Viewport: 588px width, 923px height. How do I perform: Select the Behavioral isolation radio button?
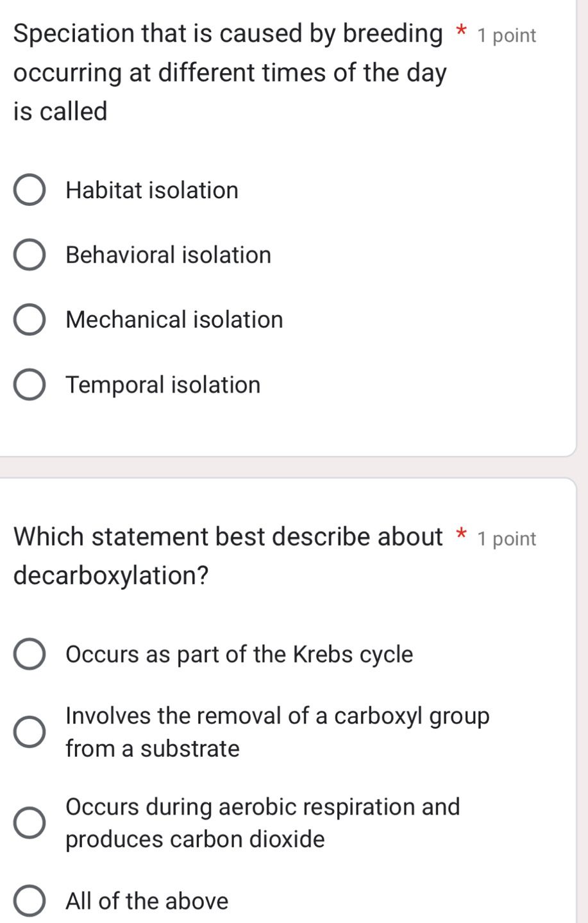coord(29,255)
